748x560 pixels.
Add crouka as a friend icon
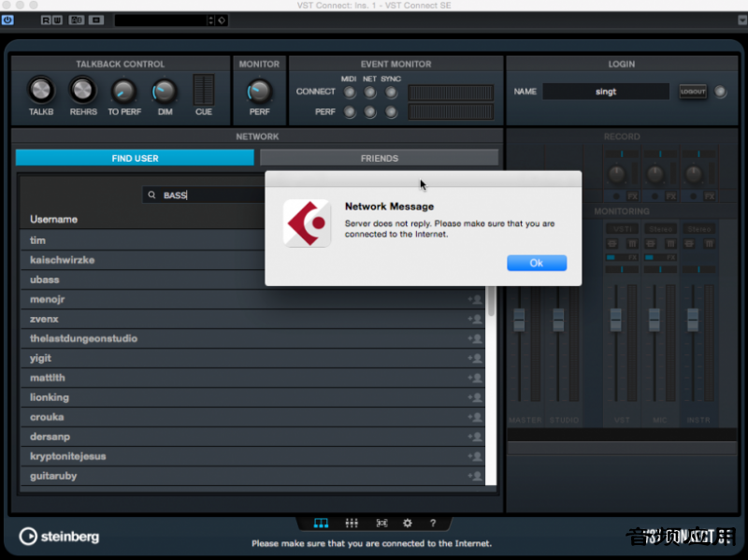[475, 416]
